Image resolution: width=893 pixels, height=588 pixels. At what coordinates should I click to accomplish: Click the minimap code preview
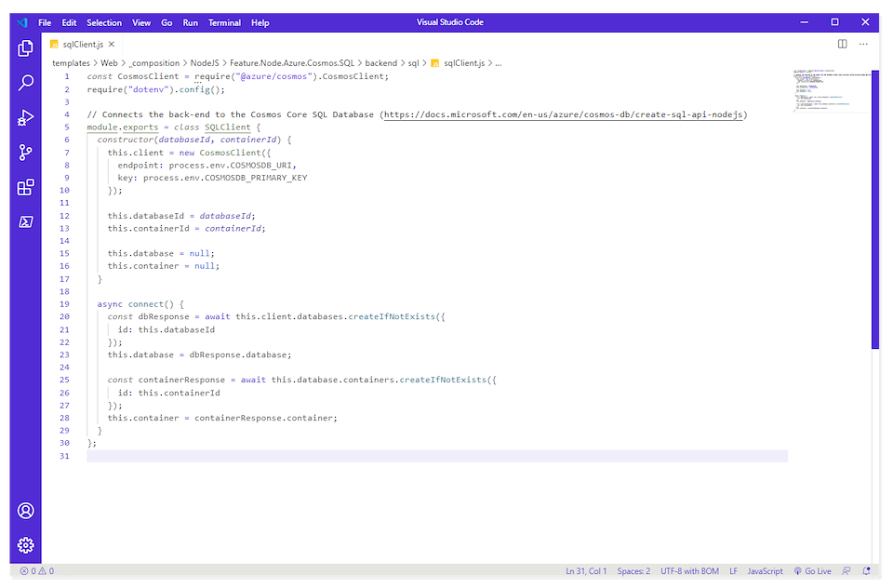point(832,90)
